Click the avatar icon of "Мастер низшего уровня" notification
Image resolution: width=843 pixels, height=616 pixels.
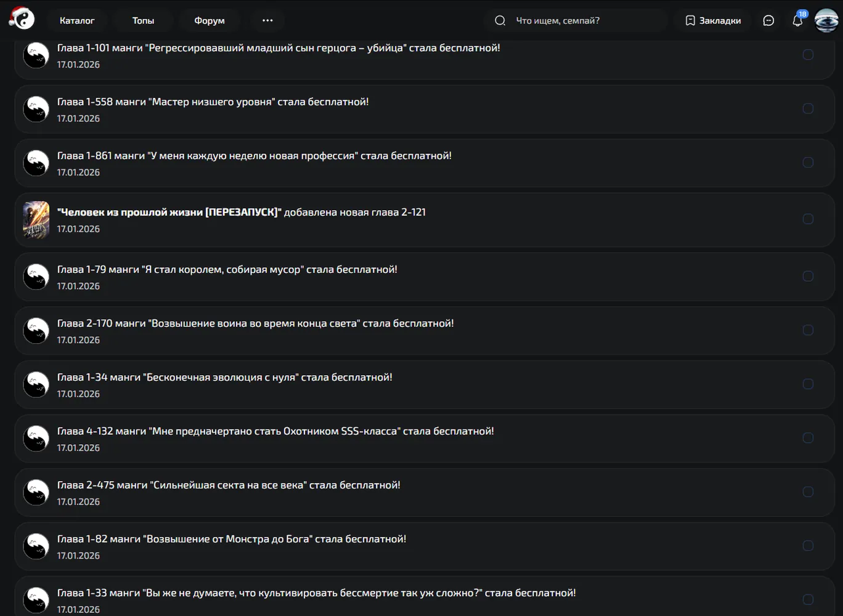coord(36,109)
